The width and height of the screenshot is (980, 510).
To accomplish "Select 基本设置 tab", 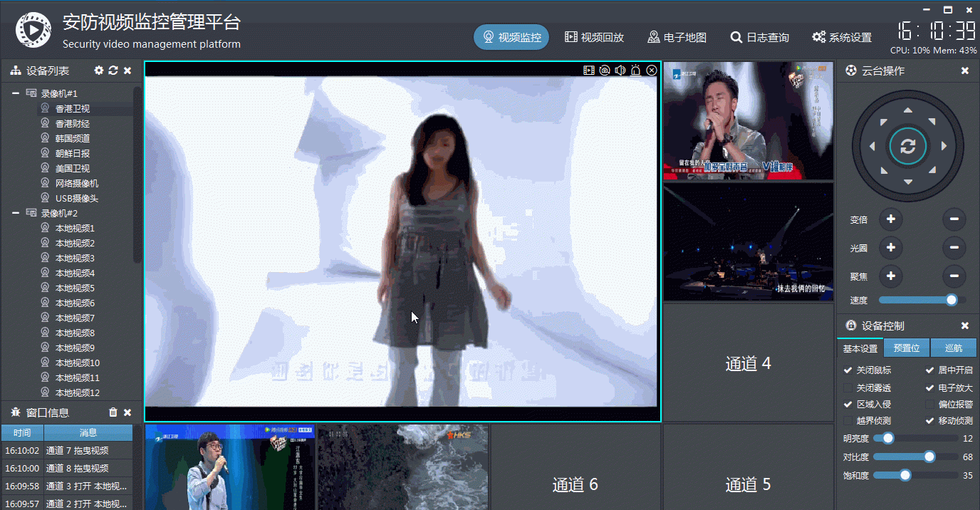I will (x=860, y=348).
